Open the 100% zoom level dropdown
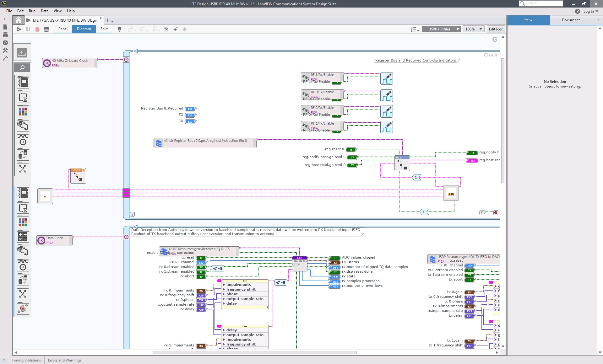Viewport: 603px width, 364px height. point(474,29)
